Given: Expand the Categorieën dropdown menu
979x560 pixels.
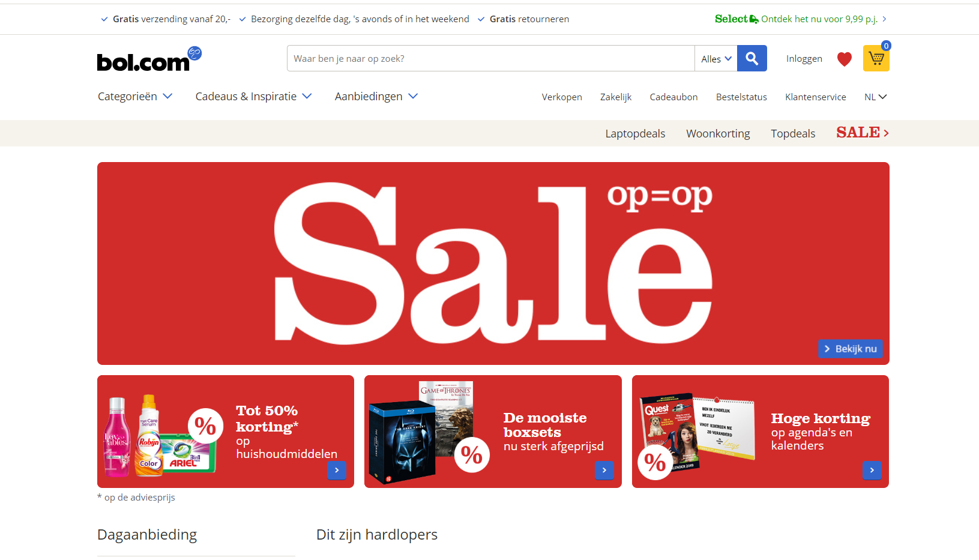Looking at the screenshot, I should tap(135, 96).
